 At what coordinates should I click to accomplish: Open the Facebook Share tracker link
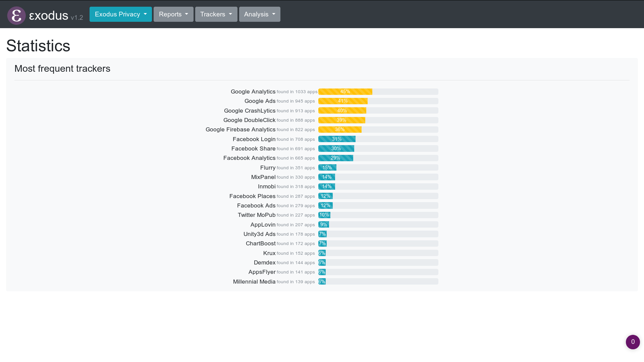pyautogui.click(x=253, y=148)
